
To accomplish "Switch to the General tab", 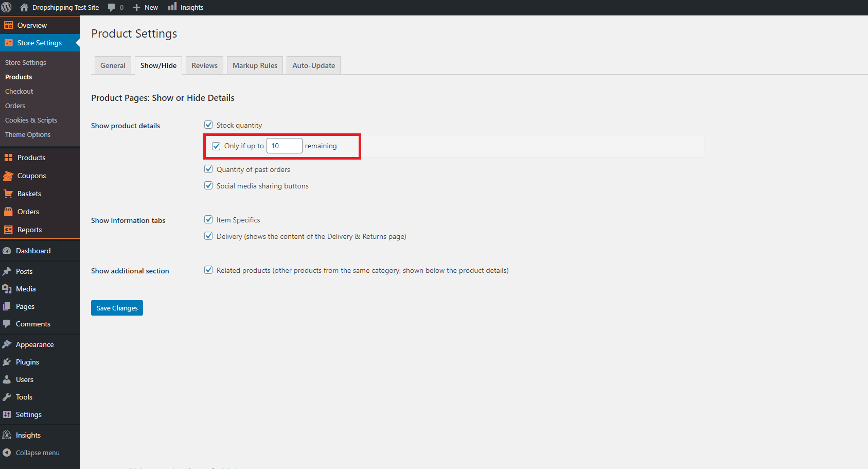I will tap(113, 65).
